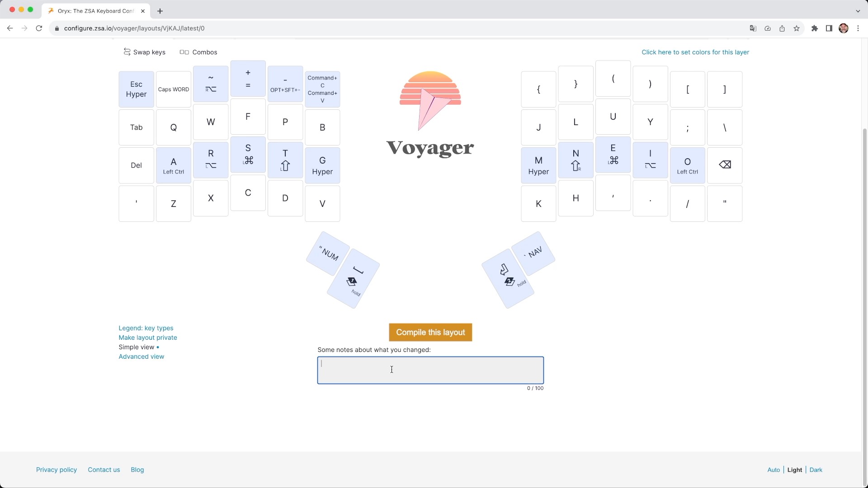This screenshot has height=488, width=868.
Task: Open Legend: key types link
Action: click(146, 328)
